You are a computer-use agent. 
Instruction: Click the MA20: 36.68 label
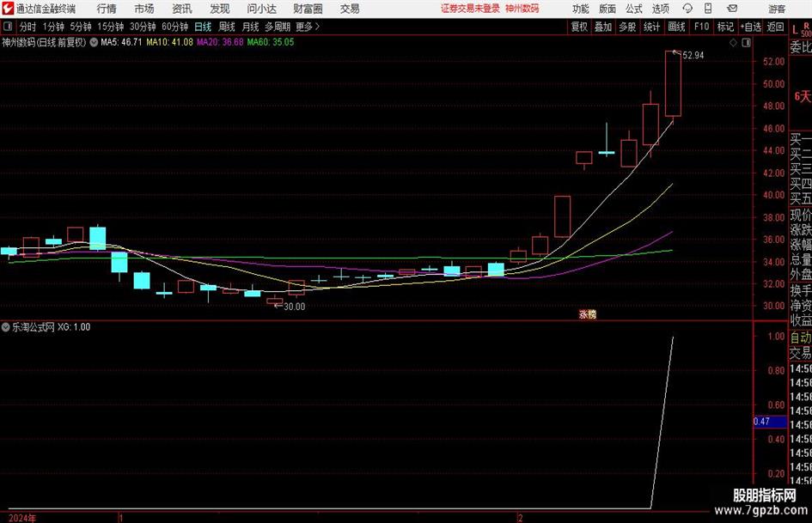[220, 42]
